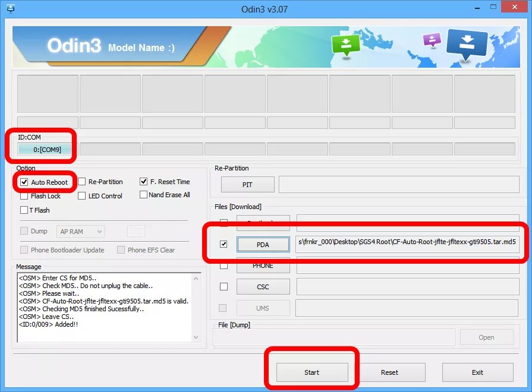Enable the Nand Erase All checkbox
The image size is (532, 392).
143,195
